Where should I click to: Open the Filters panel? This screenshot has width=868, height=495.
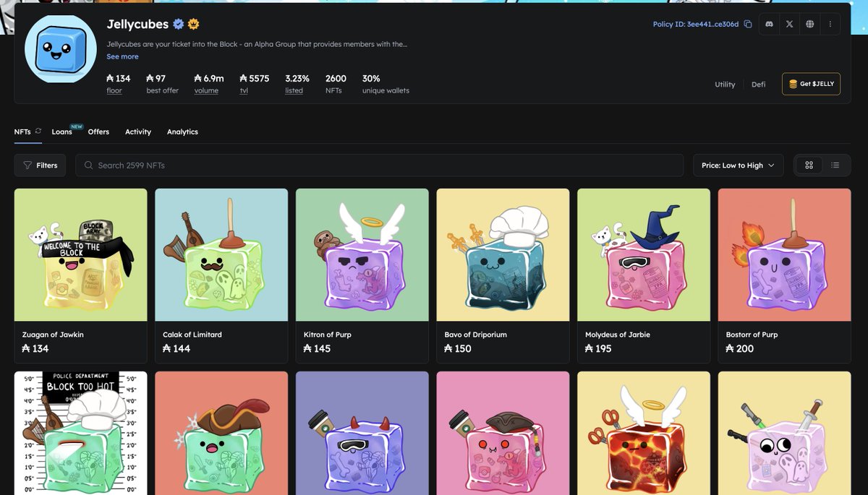pos(41,165)
